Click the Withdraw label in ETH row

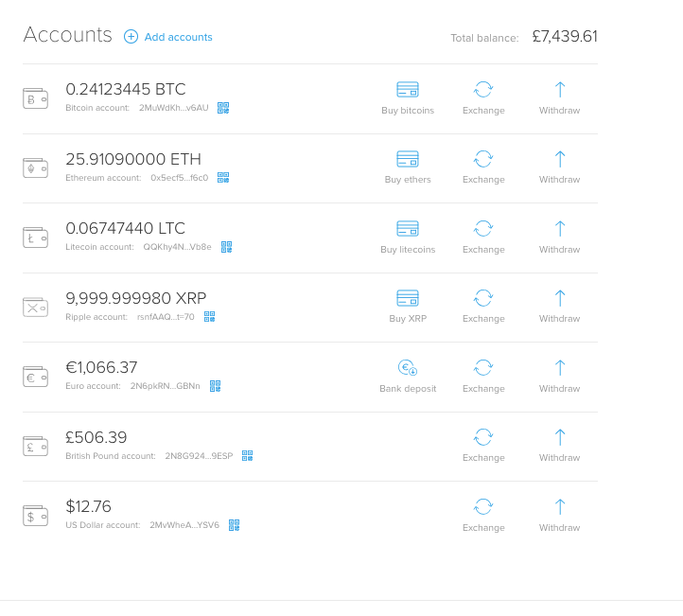click(559, 180)
